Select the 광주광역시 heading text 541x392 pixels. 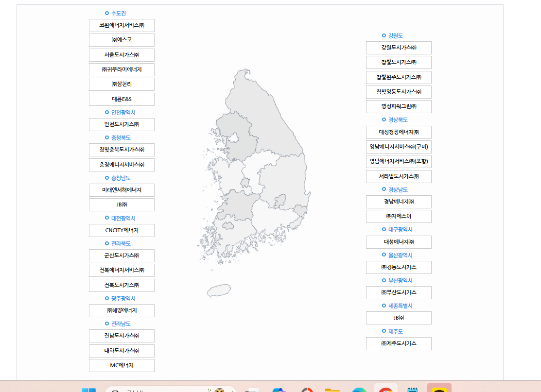[123, 298]
